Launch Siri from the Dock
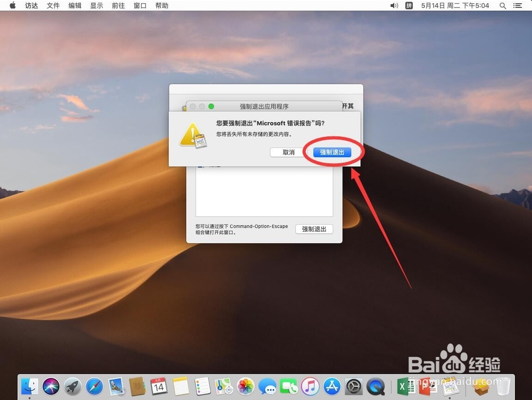 coord(51,386)
